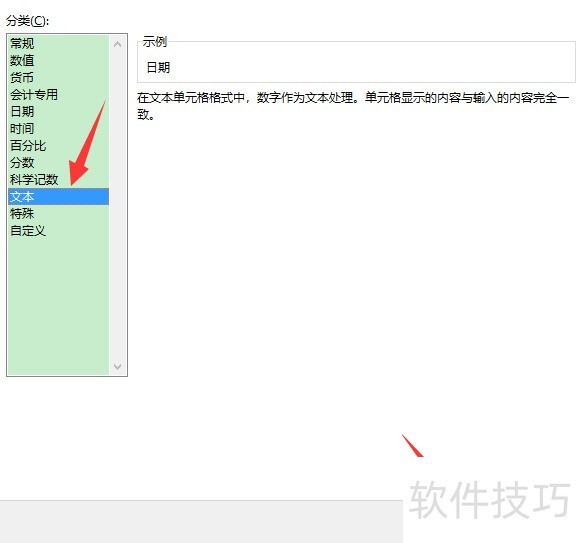Choose 特殊 category

(x=58, y=213)
